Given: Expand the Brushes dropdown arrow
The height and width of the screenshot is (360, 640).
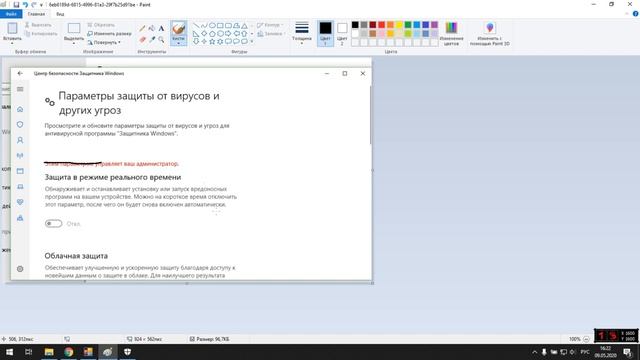Looking at the screenshot, I should point(178,43).
